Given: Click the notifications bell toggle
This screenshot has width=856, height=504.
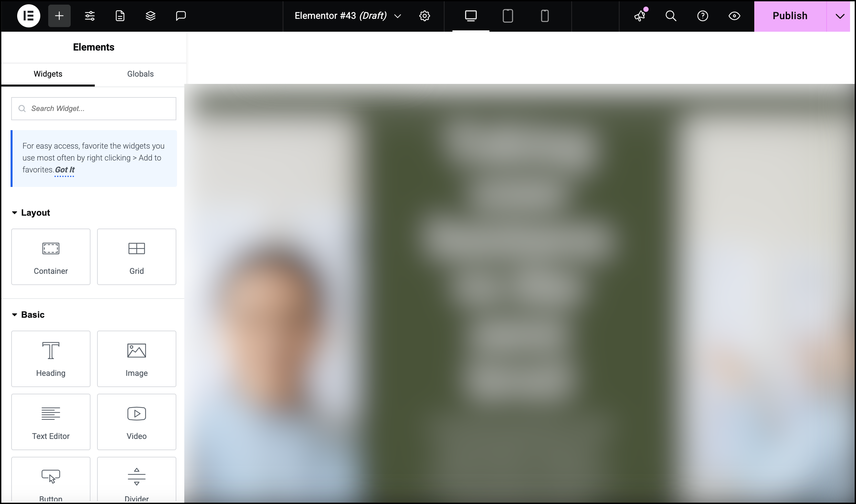Looking at the screenshot, I should (x=640, y=16).
